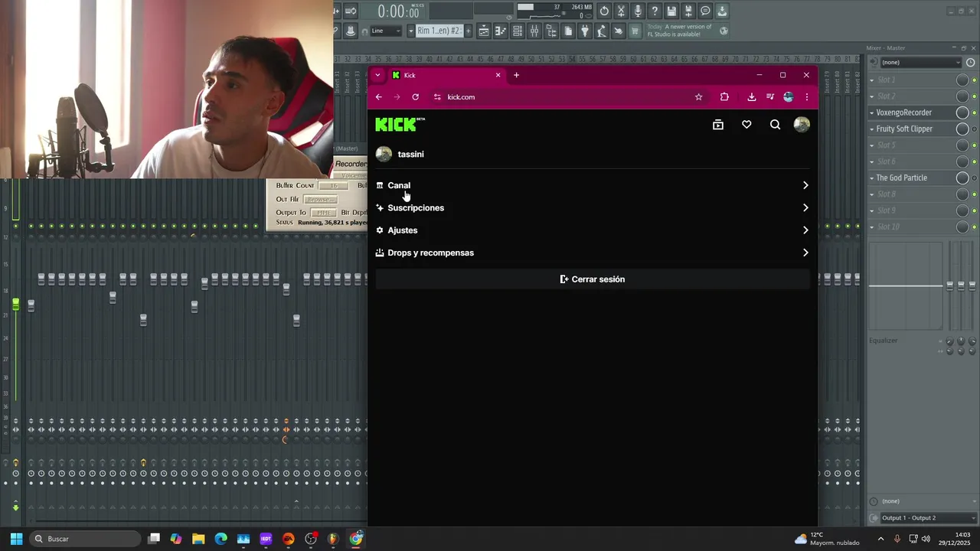This screenshot has height=551, width=980.
Task: Open browser tab search dropdown arrow
Action: [377, 75]
